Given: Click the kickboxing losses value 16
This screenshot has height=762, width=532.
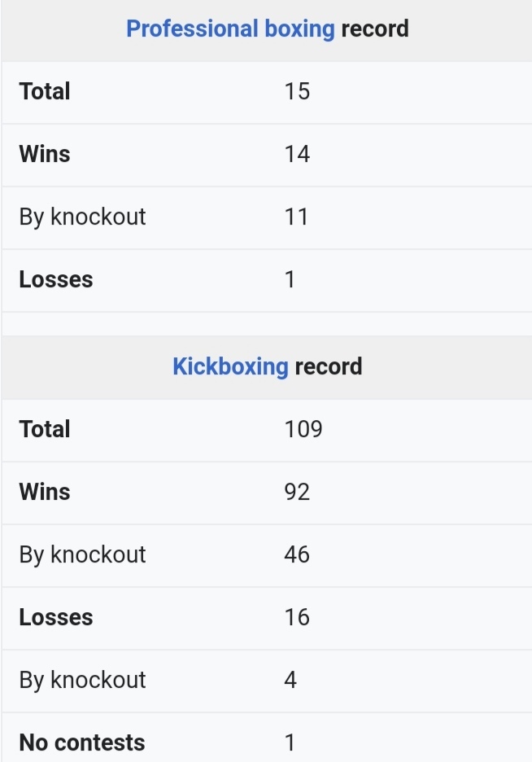Looking at the screenshot, I should [297, 617].
